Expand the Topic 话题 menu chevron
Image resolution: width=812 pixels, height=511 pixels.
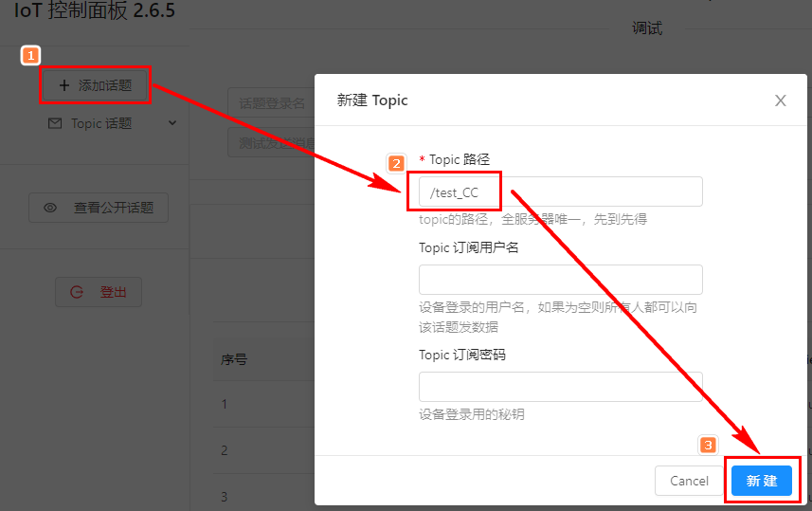172,123
